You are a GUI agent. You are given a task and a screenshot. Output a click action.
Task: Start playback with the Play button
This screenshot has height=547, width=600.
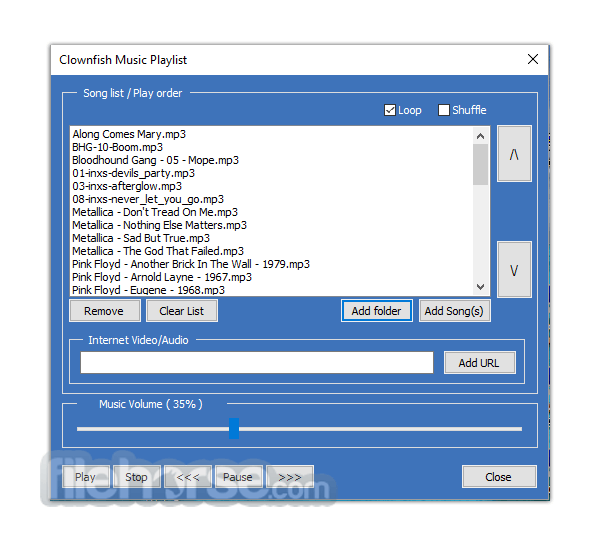click(x=86, y=477)
